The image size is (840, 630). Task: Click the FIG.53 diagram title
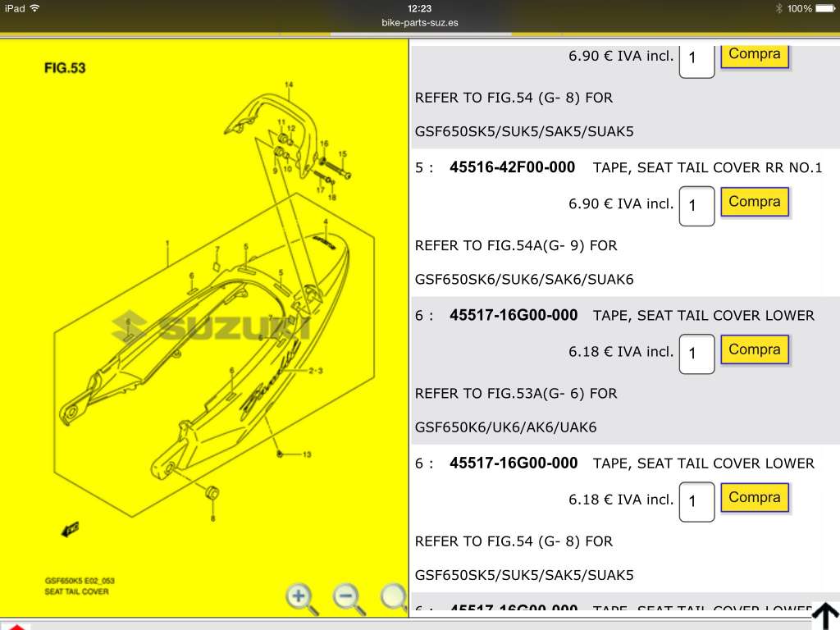tap(65, 68)
